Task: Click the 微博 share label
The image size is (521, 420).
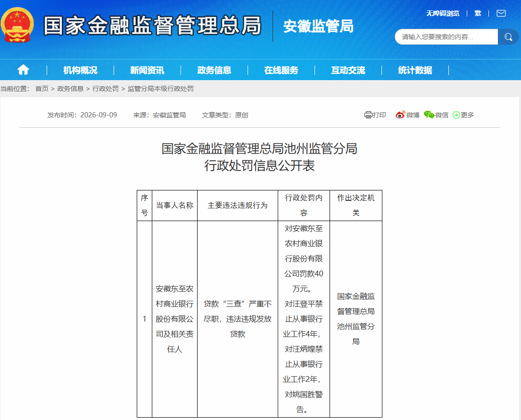Action: click(x=413, y=115)
